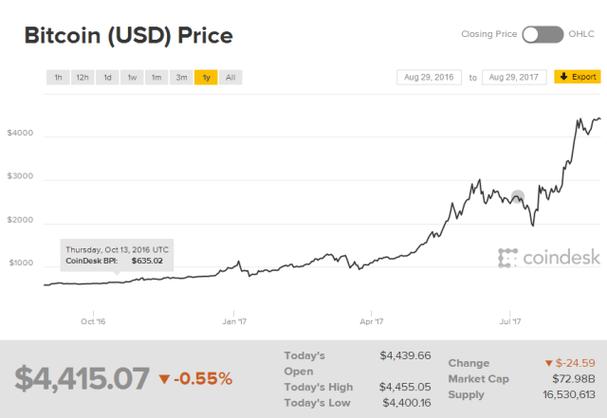Click the gray circular marker on the chart line

(517, 198)
